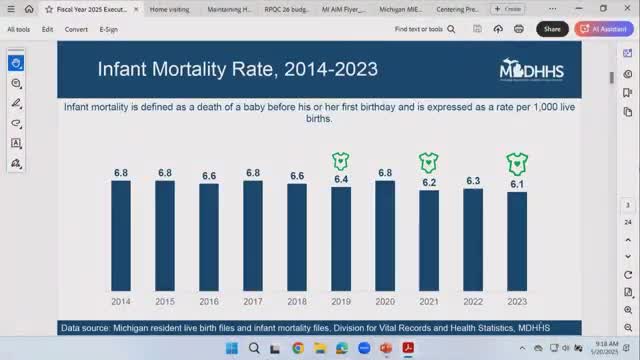
Task: Select the fill and sign stamp tool
Action: (16, 163)
